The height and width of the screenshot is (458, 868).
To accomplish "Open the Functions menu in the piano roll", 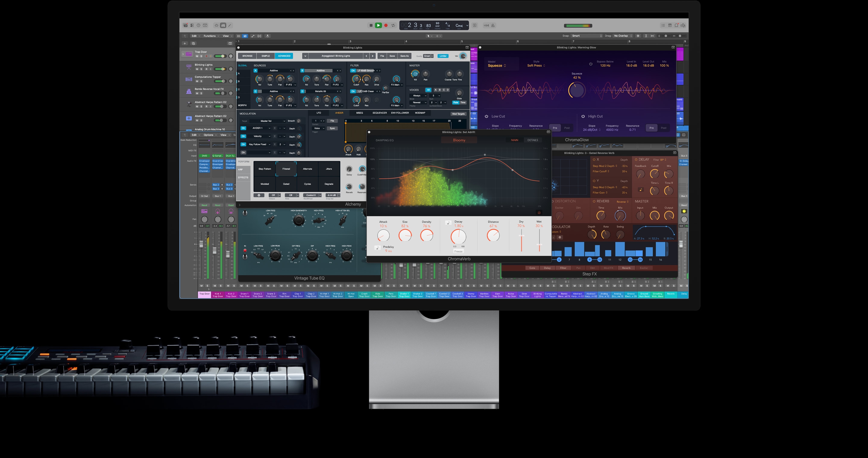I will coord(209,36).
